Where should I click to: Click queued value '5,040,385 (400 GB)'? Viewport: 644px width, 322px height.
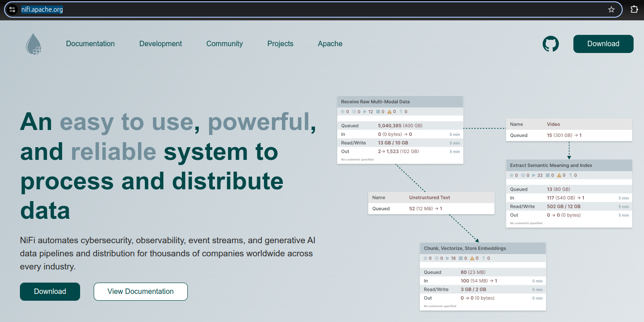pos(400,126)
